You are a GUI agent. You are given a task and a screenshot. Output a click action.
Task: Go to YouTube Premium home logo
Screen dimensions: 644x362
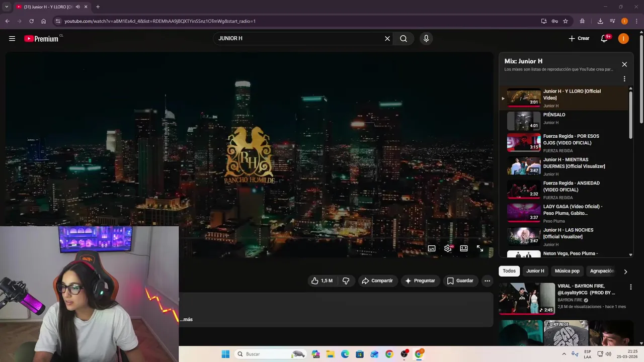point(42,39)
